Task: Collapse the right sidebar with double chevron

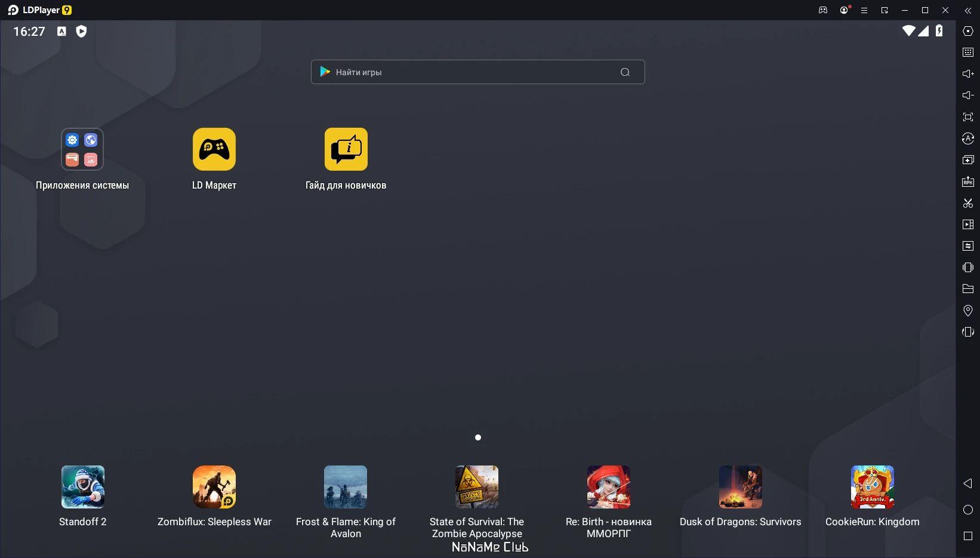Action: pos(968,10)
